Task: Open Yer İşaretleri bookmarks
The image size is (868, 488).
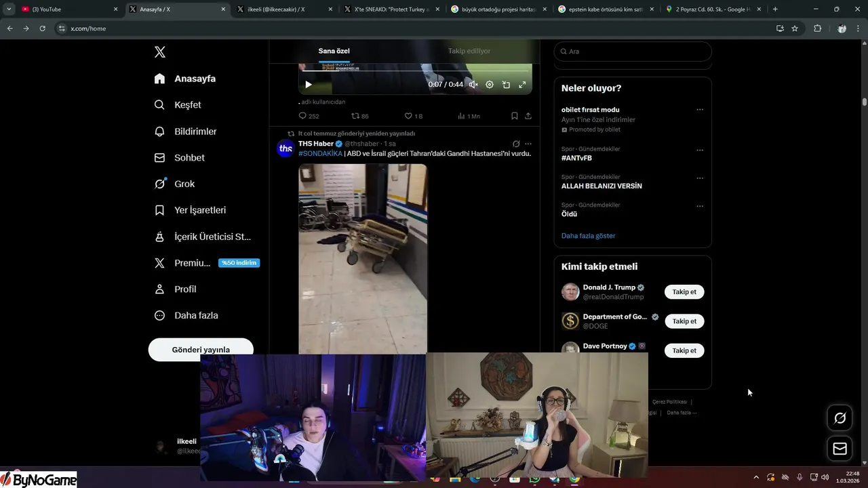Action: point(191,210)
